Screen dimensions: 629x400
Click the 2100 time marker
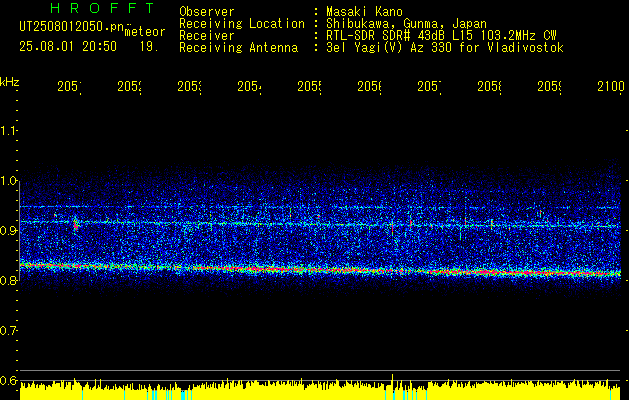(611, 86)
